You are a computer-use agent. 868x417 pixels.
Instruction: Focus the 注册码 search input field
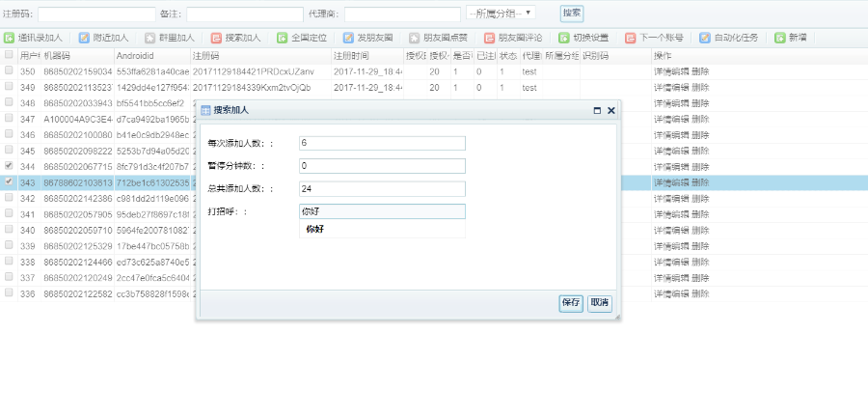96,14
